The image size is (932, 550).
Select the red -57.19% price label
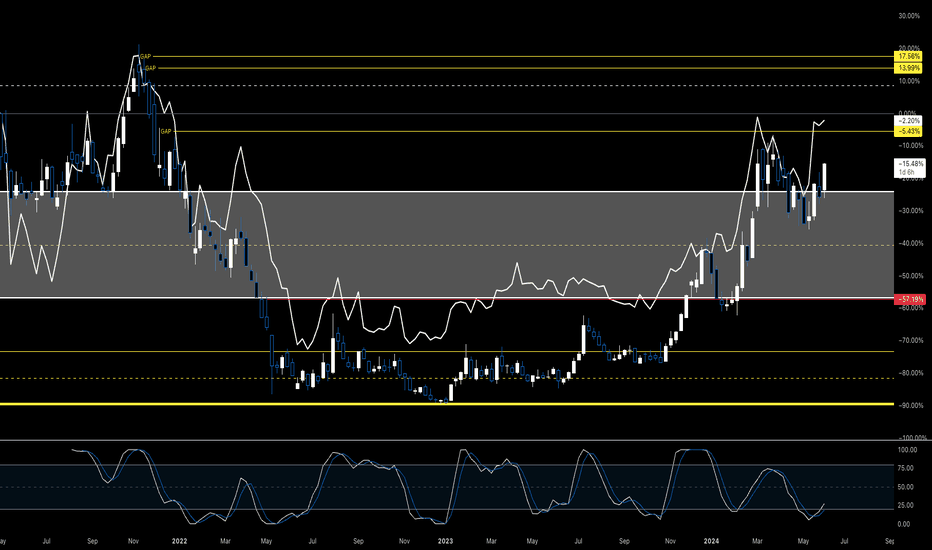coord(910,299)
